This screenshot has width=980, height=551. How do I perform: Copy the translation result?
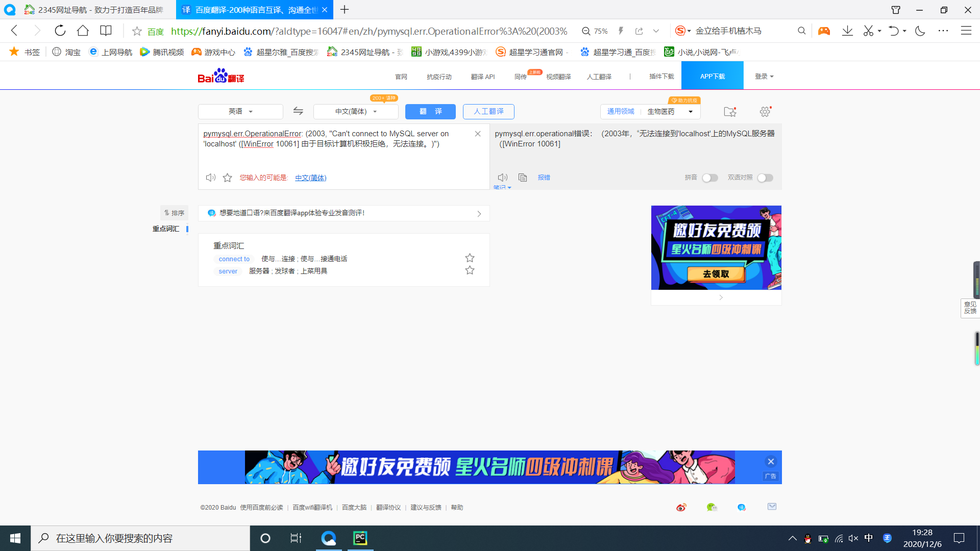point(522,178)
